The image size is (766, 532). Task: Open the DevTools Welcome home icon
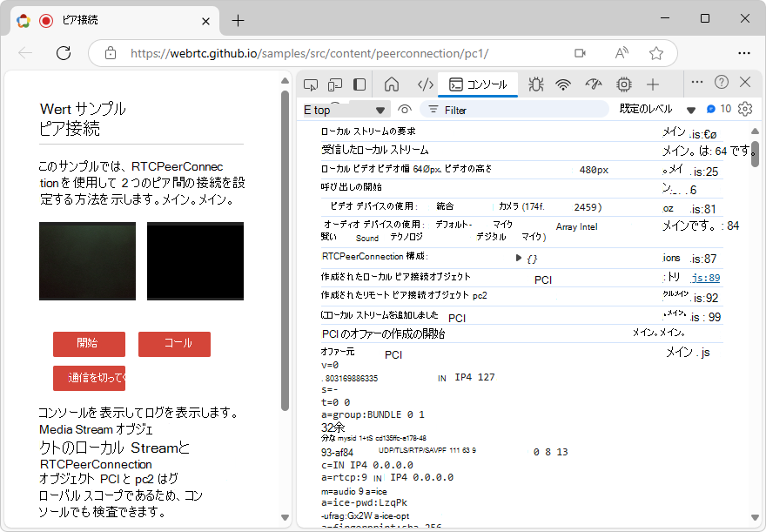tap(392, 84)
